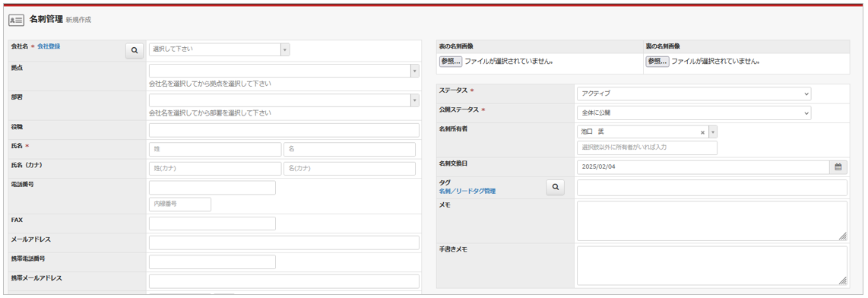Open the calendar icon for 名刺交換日
This screenshot has height=298, width=868.
pyautogui.click(x=838, y=166)
